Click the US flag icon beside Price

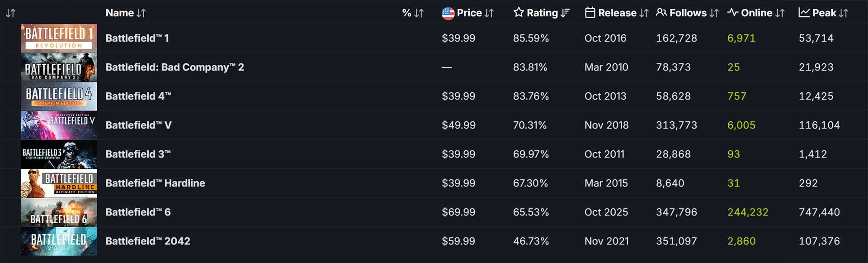click(448, 13)
